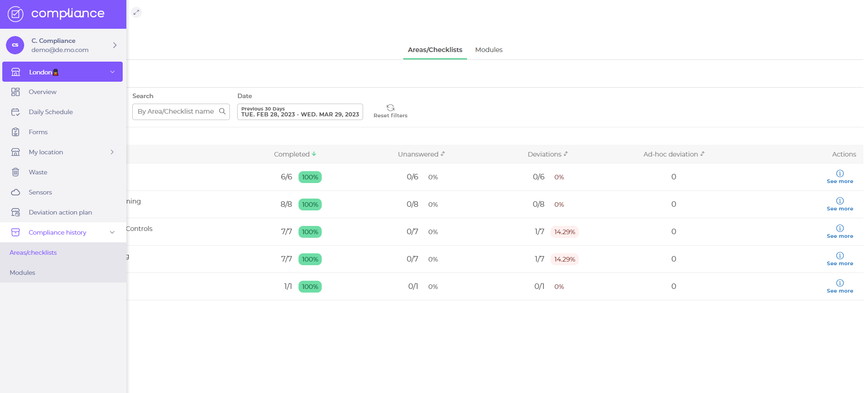The width and height of the screenshot is (868, 393).
Task: Click the 8/8 completed value
Action: [286, 204]
